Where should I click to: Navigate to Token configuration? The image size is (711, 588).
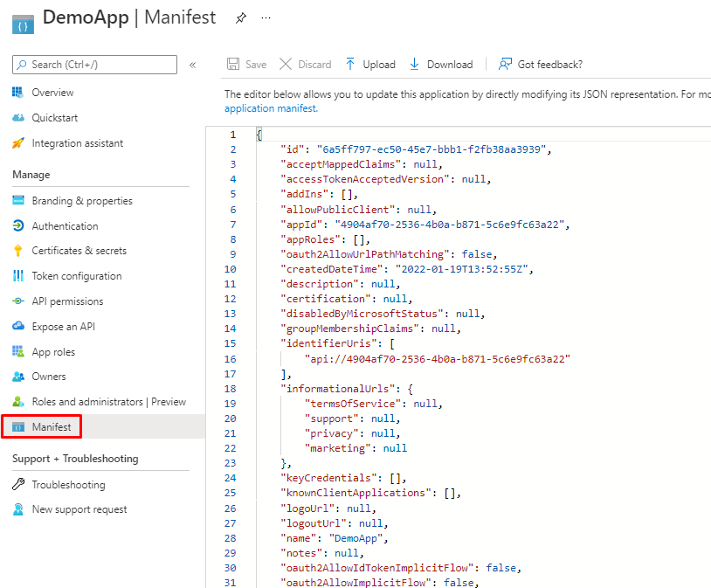click(x=77, y=276)
